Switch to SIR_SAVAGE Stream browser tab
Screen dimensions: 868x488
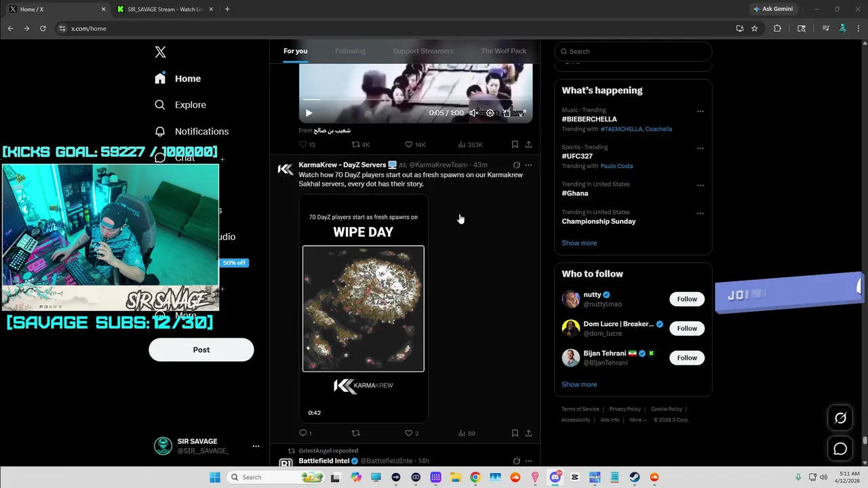click(165, 9)
